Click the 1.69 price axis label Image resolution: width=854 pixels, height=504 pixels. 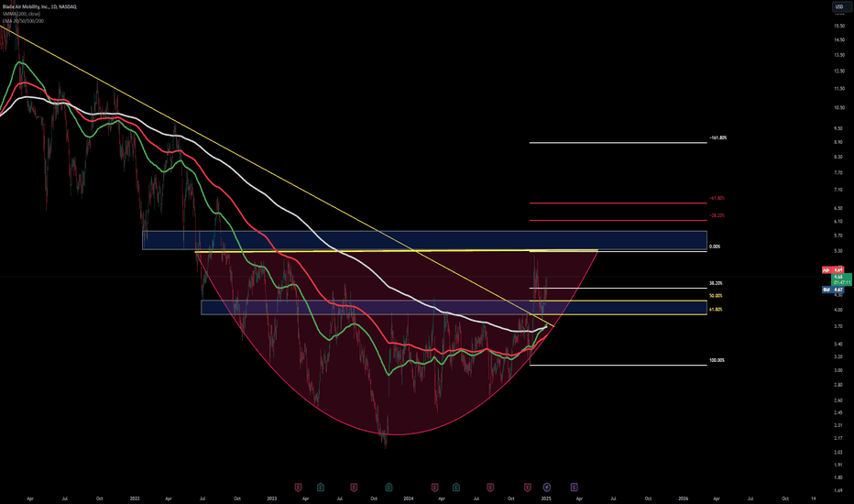pyautogui.click(x=838, y=490)
